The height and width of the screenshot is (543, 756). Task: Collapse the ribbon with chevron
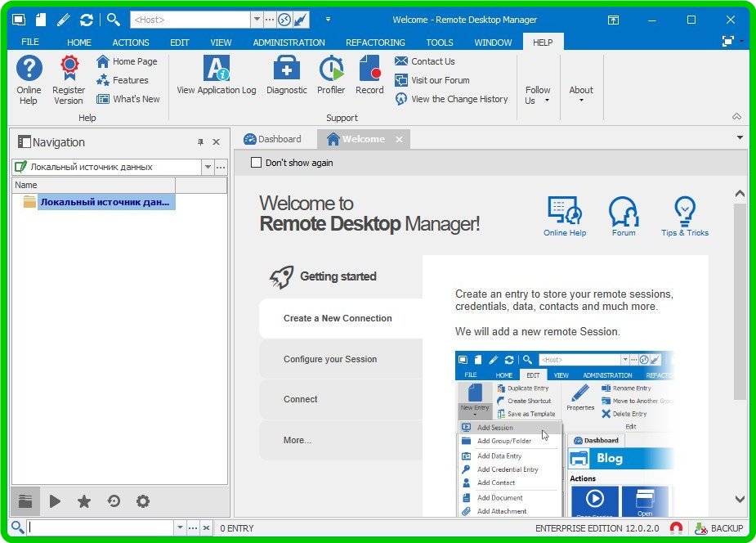(x=736, y=116)
